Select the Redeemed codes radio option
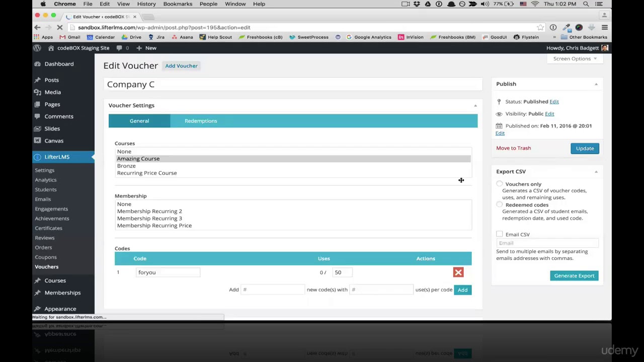 499,205
